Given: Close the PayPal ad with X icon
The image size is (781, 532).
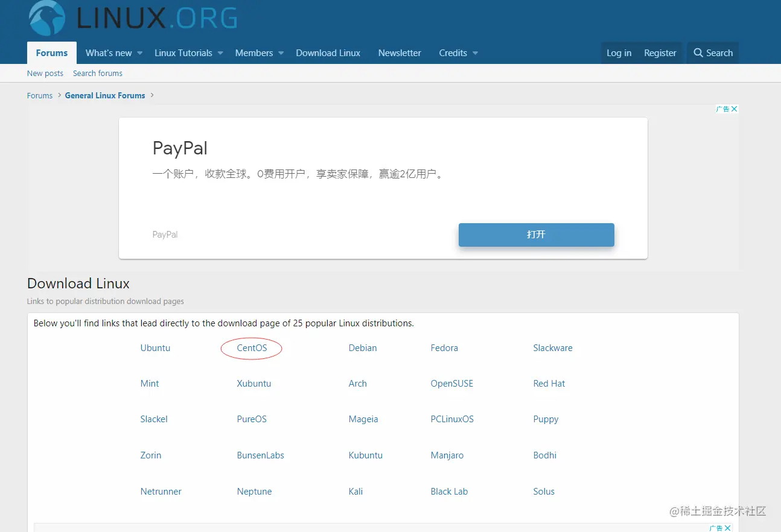Looking at the screenshot, I should pyautogui.click(x=735, y=109).
